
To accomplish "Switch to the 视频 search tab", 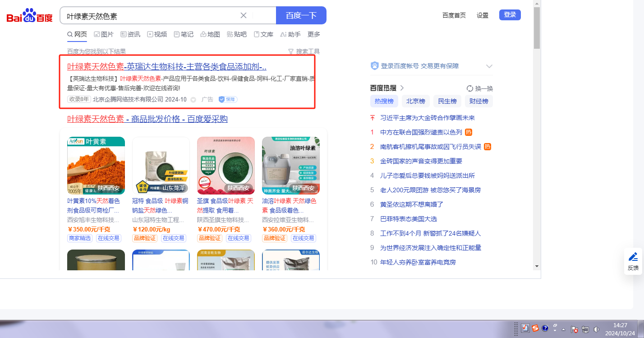I will [157, 34].
